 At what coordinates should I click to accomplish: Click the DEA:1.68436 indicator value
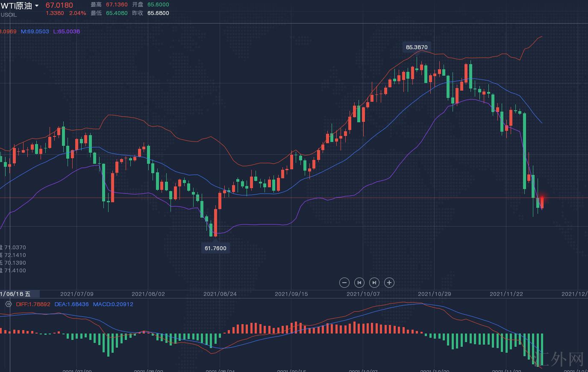pyautogui.click(x=71, y=304)
